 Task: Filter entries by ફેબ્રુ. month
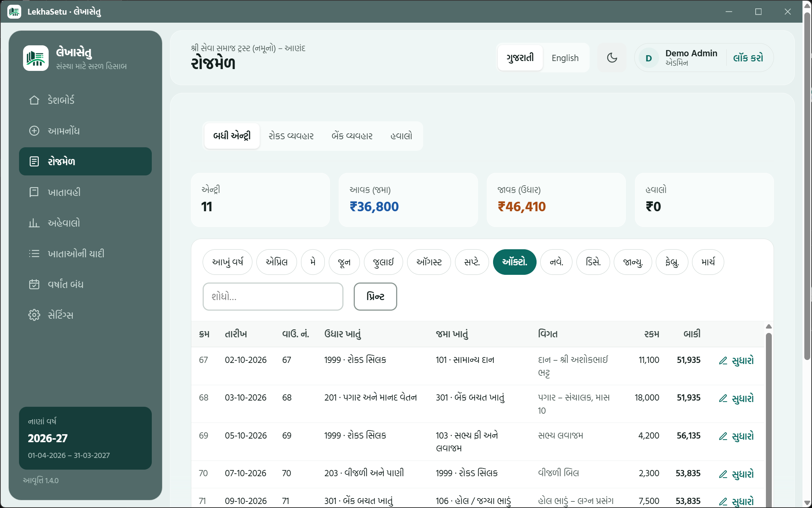672,262
